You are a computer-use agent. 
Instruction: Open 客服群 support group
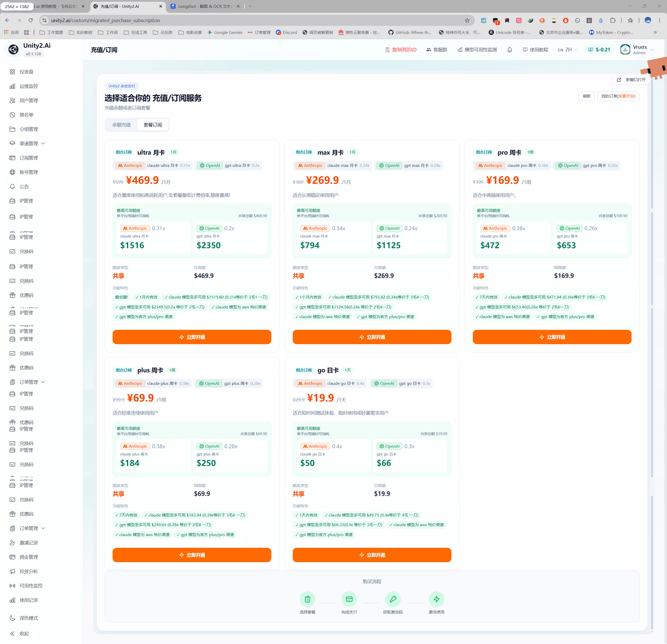point(437,50)
